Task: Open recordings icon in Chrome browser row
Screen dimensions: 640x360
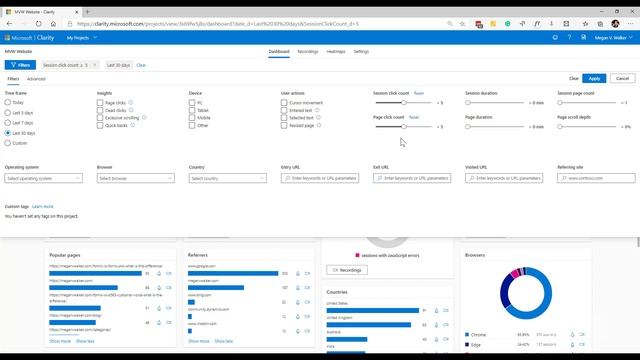Action: click(582, 335)
